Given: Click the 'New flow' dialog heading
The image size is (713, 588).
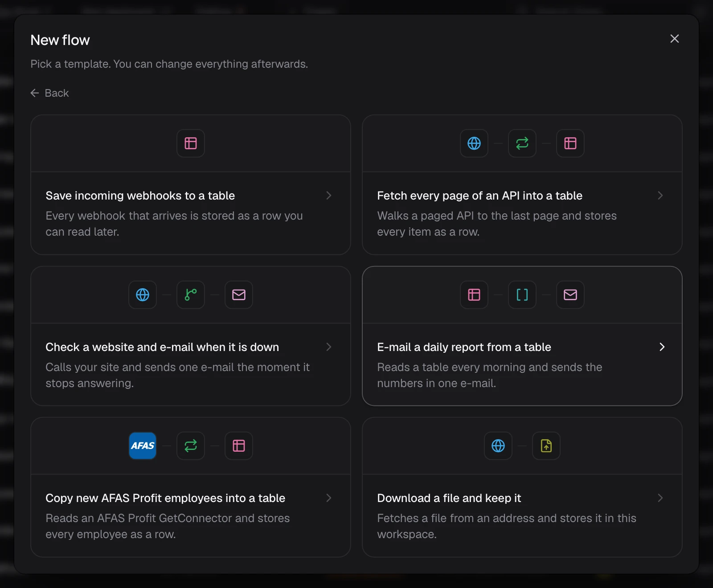Looking at the screenshot, I should coord(60,40).
